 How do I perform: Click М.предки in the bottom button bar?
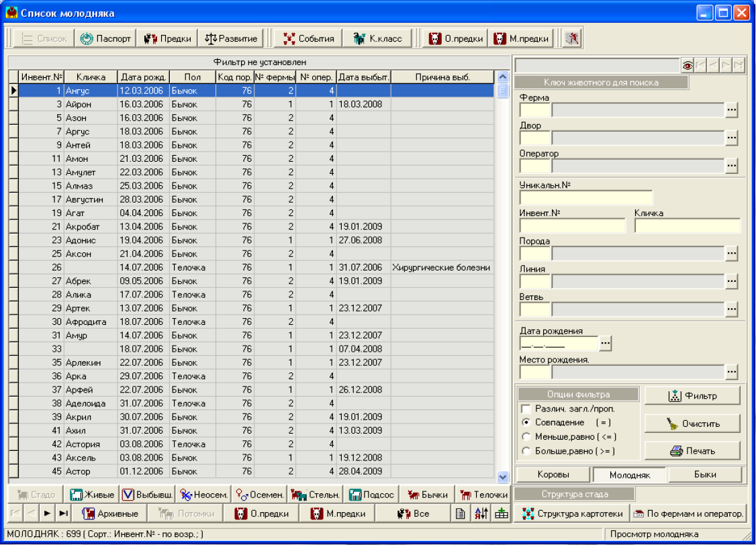click(x=337, y=513)
